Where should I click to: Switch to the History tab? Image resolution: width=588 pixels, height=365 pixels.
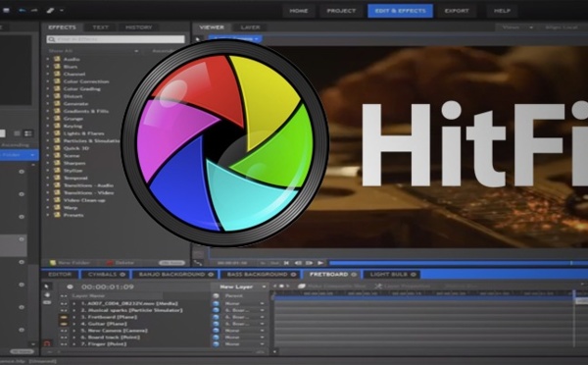click(139, 27)
